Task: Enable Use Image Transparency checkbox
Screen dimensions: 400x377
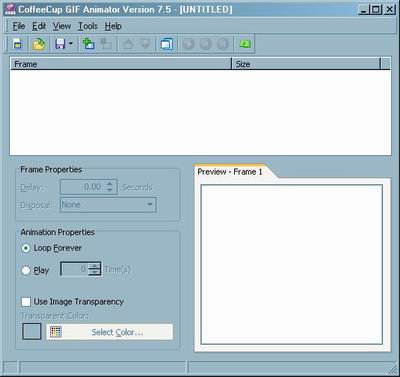Action: point(26,302)
